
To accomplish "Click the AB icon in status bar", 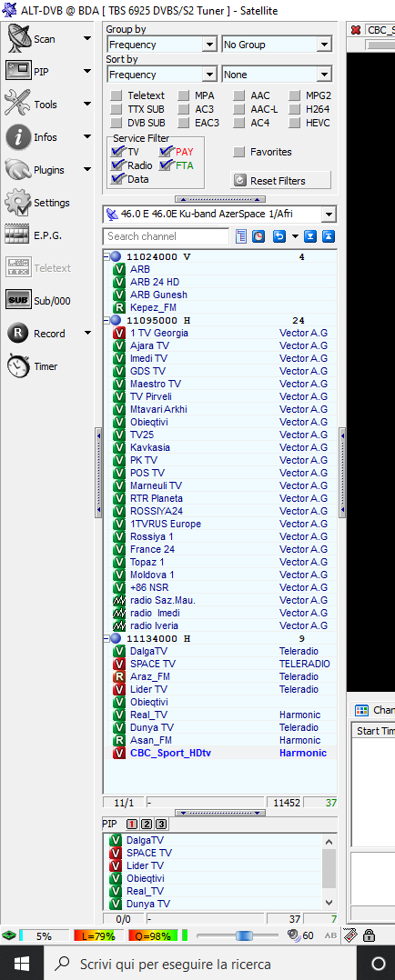I will (331, 935).
